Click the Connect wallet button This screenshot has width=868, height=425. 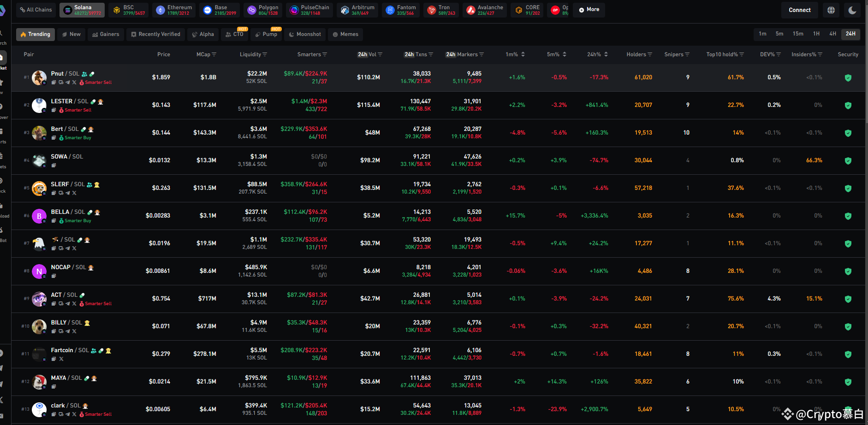pos(799,10)
